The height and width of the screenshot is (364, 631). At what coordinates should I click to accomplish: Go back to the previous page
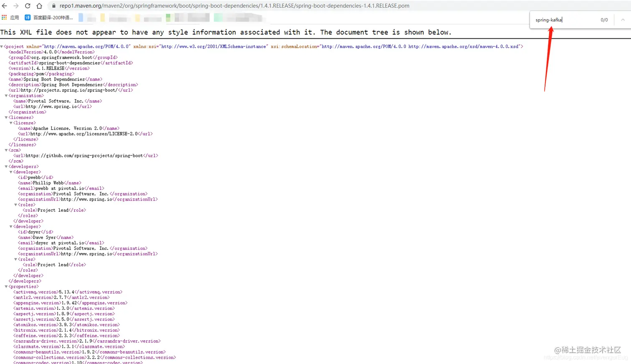5,6
